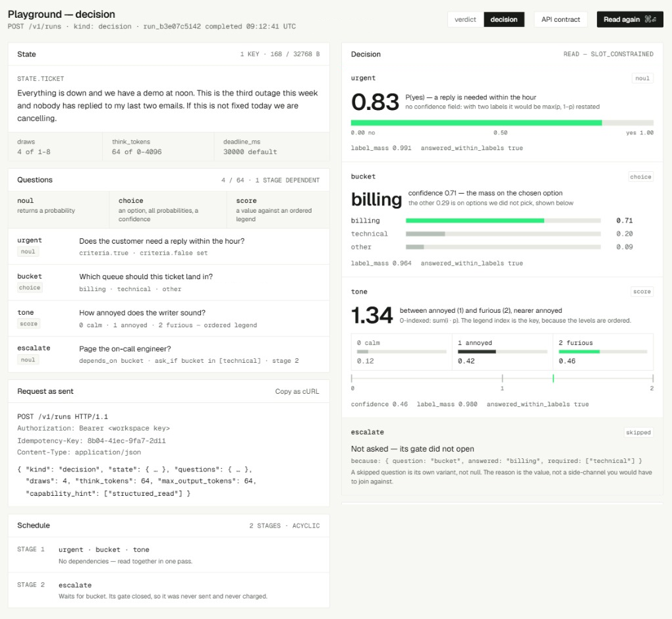
Task: Switch to the verdict tab
Action: pos(465,19)
